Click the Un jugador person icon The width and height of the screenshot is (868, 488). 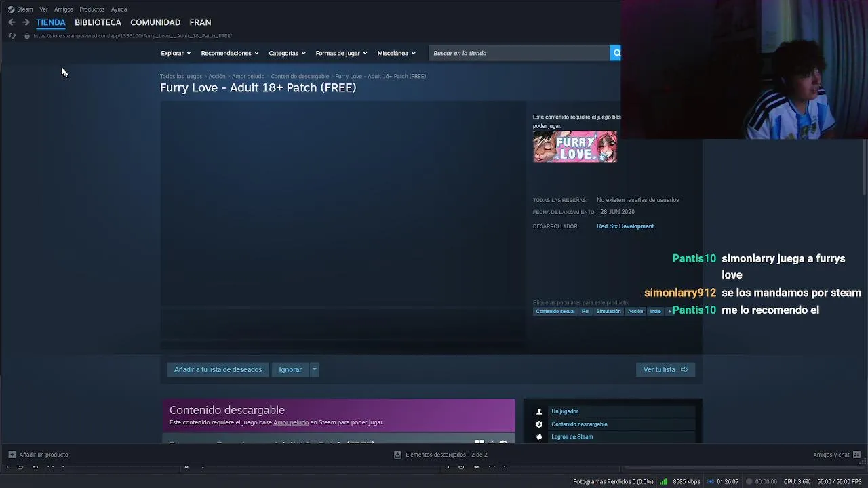pyautogui.click(x=539, y=411)
